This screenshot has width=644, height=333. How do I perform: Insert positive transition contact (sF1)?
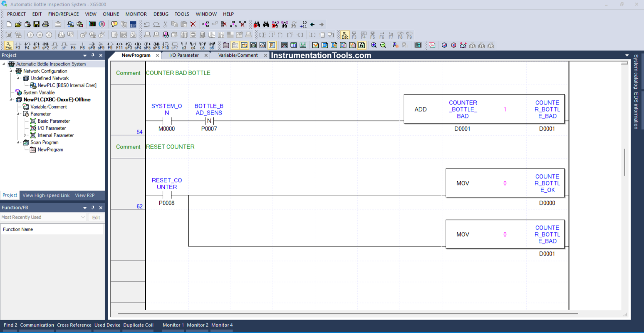click(x=36, y=45)
